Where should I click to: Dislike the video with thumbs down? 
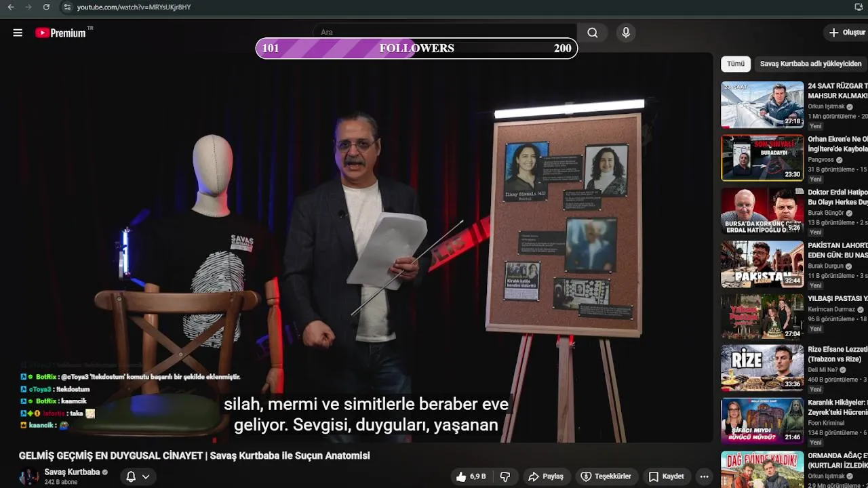pos(505,476)
